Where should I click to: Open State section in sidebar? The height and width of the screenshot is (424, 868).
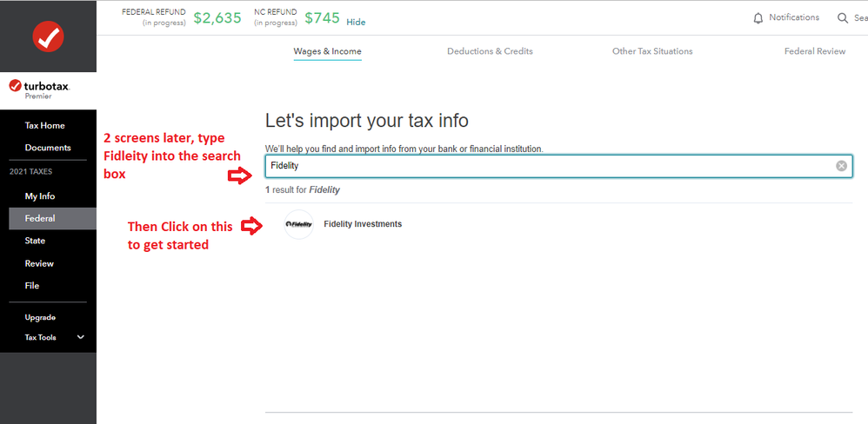coord(35,241)
